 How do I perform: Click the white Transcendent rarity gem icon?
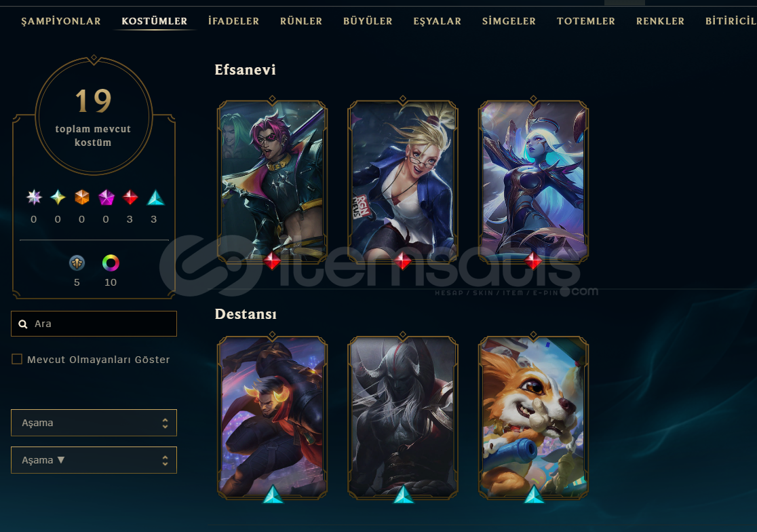pyautogui.click(x=34, y=197)
